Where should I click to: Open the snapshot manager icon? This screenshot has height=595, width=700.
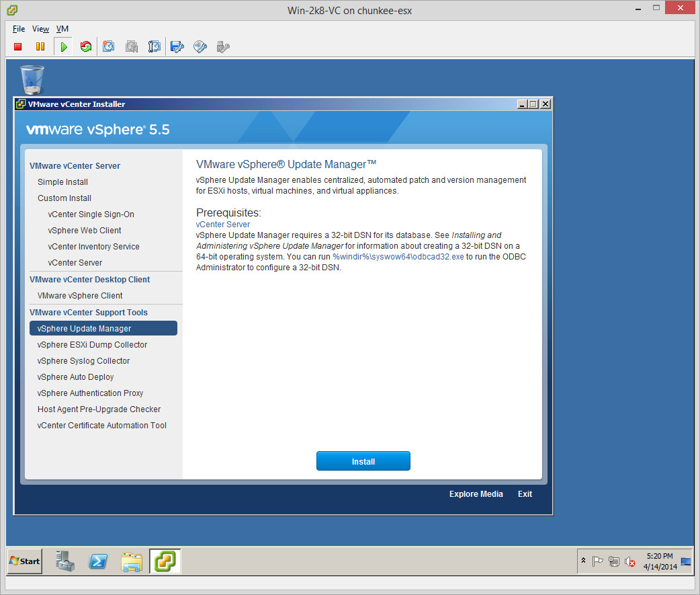tap(155, 46)
